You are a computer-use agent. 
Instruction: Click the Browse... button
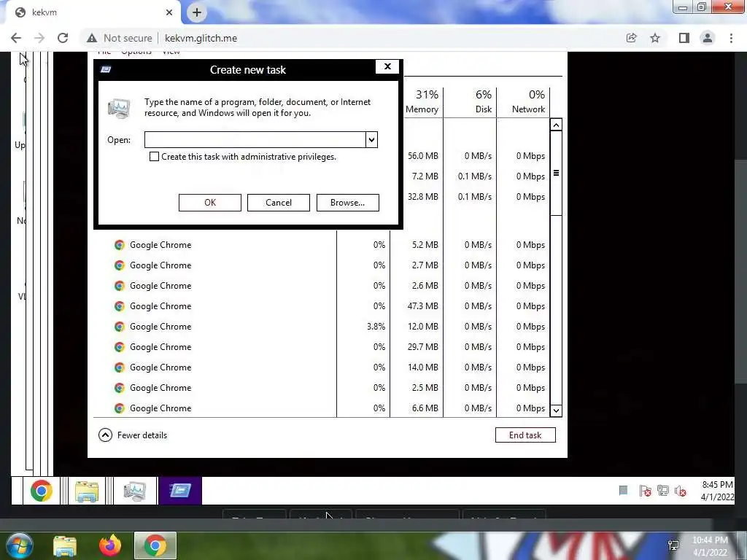coord(348,203)
